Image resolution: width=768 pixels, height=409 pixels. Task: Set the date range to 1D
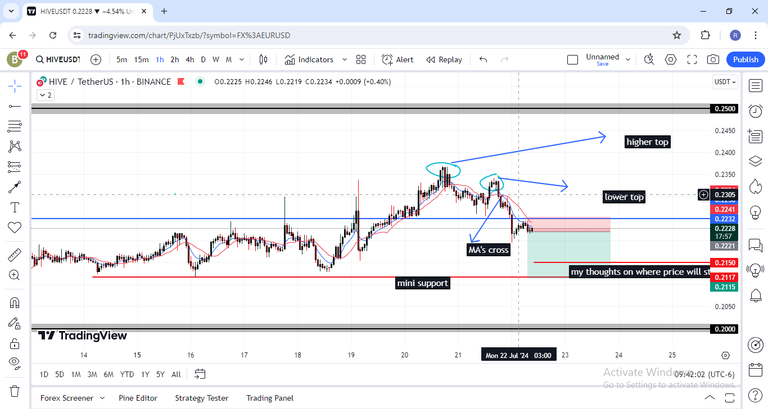[44, 374]
